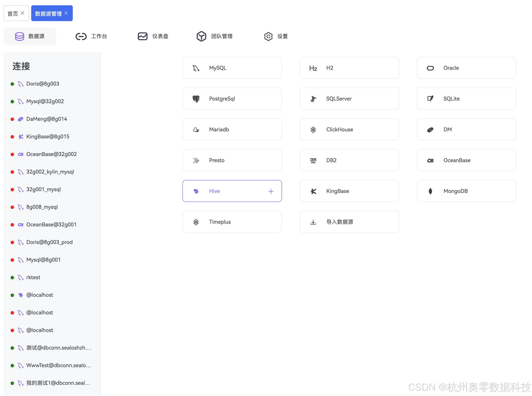This screenshot has height=396, width=532.
Task: Click the OceanBase OB icon in grid
Action: [x=430, y=161]
